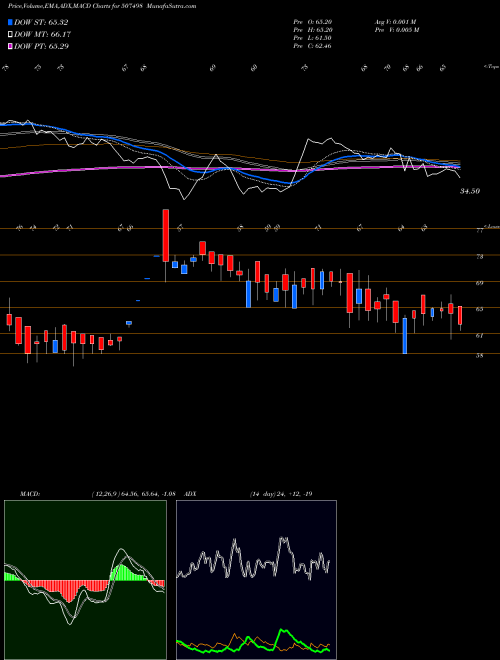Image resolution: width=500 pixels, height=660 pixels.
Task: Click the 'Pre L: 61.50' value
Action: (x=312, y=38)
